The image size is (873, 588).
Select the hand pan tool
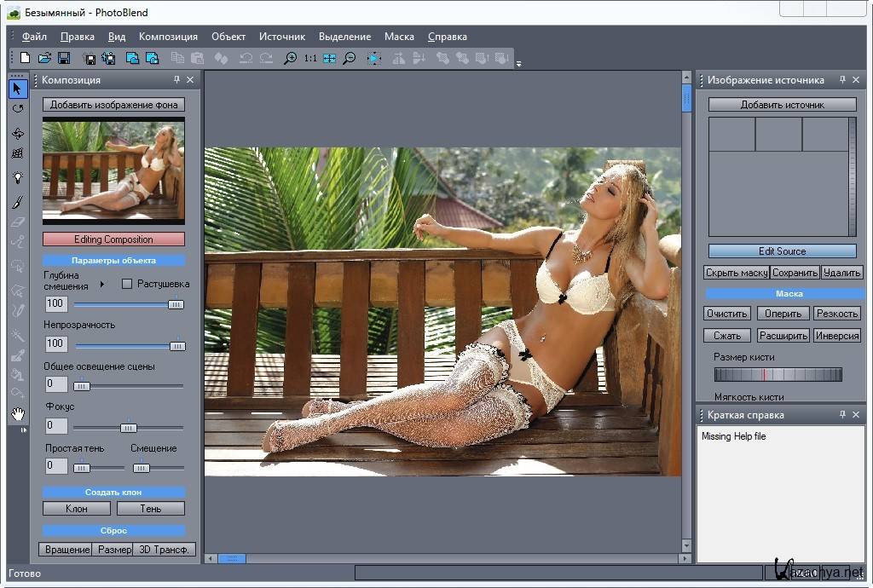[17, 413]
